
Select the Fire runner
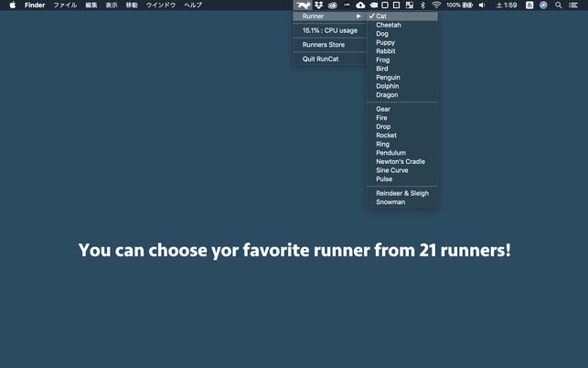[x=402, y=117]
